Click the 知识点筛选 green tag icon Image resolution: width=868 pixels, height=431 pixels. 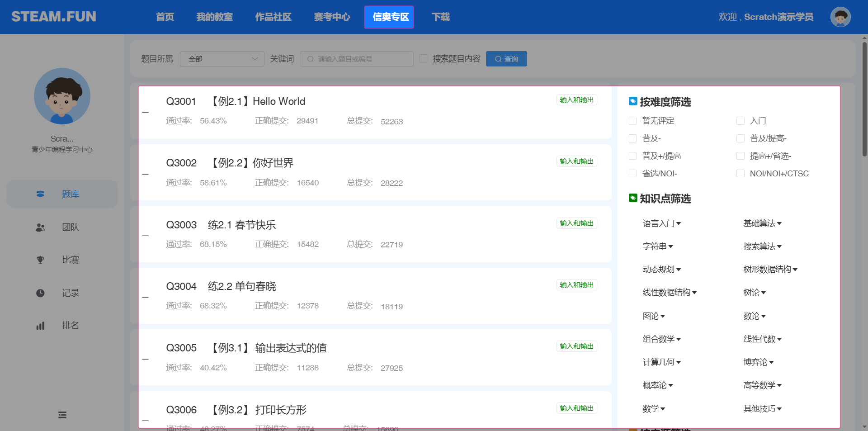(633, 198)
